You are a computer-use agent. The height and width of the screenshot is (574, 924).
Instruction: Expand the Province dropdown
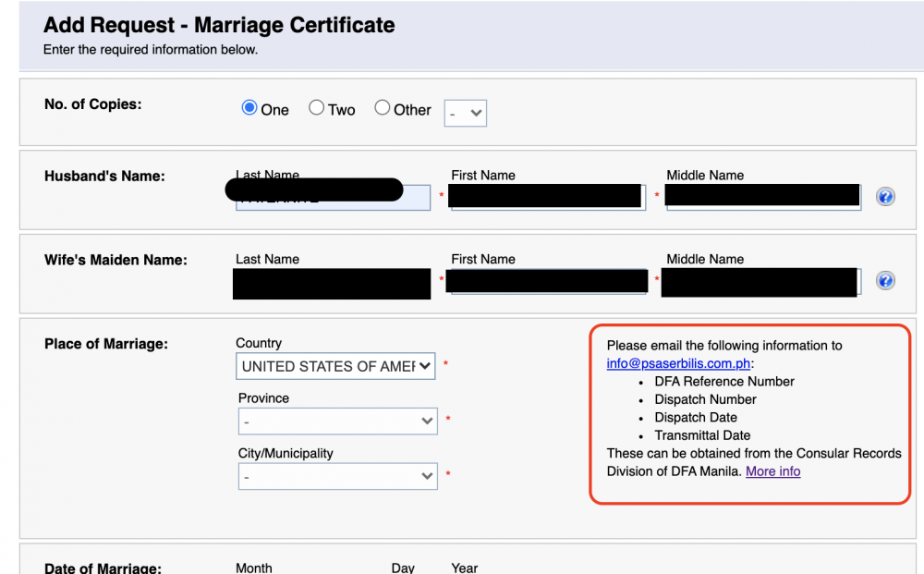(x=337, y=421)
